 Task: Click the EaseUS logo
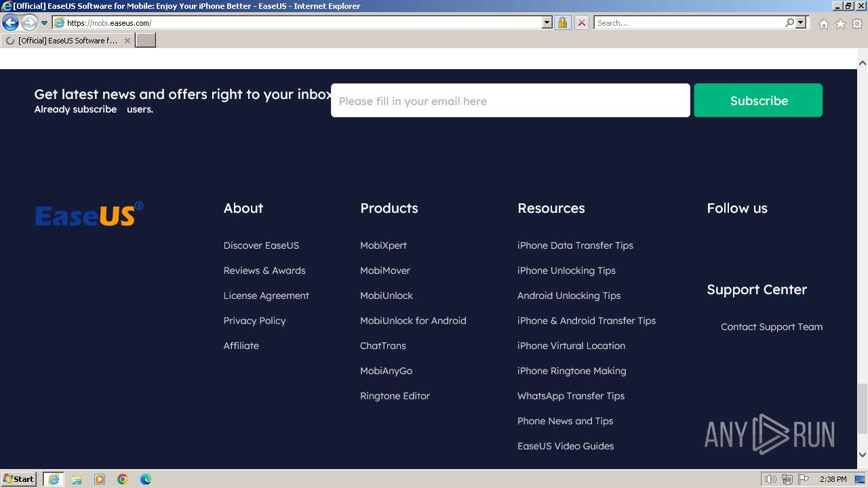pyautogui.click(x=89, y=214)
